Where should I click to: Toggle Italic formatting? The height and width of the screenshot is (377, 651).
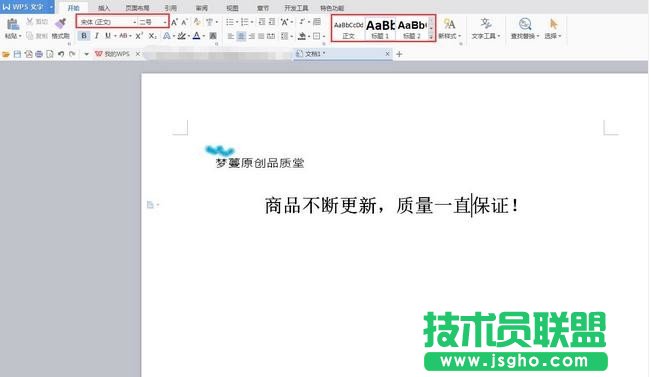point(96,36)
